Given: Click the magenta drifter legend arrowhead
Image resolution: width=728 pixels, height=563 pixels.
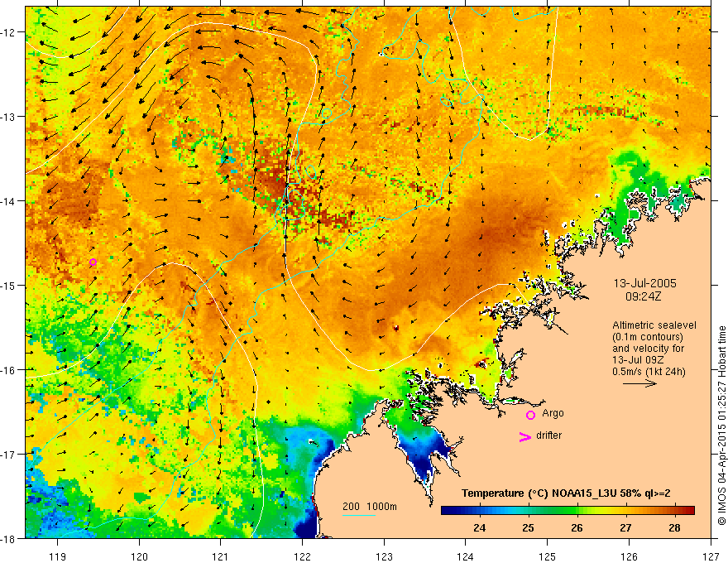Looking at the screenshot, I should point(524,436).
